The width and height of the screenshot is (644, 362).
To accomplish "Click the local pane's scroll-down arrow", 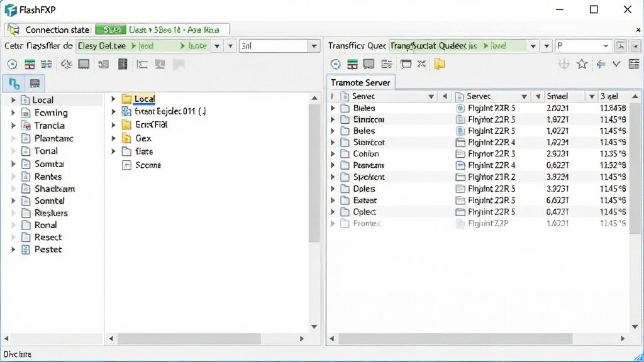I will 314,327.
